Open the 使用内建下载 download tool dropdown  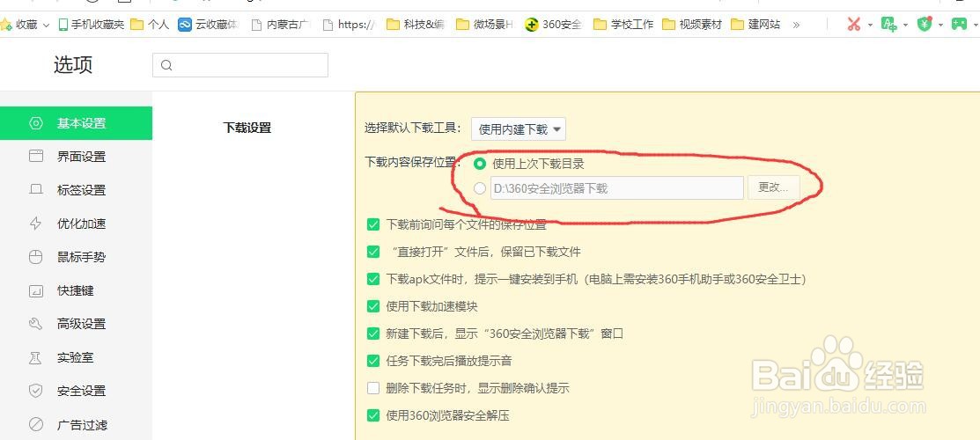[x=519, y=129]
